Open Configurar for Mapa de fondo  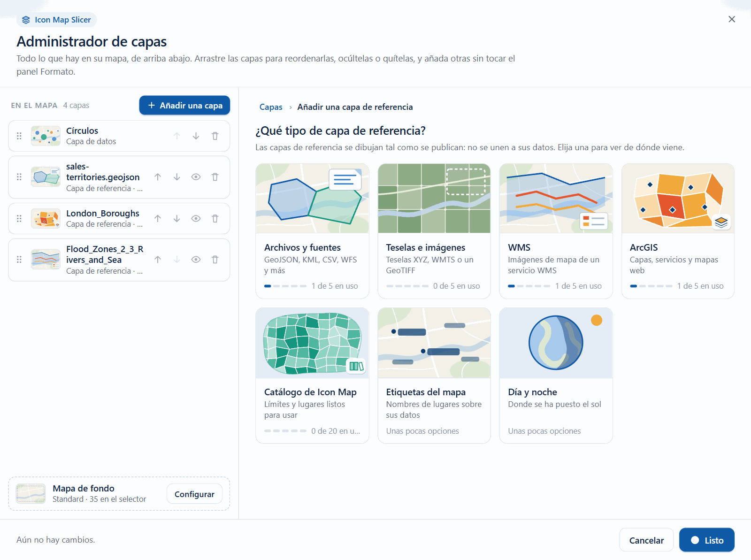click(x=194, y=494)
